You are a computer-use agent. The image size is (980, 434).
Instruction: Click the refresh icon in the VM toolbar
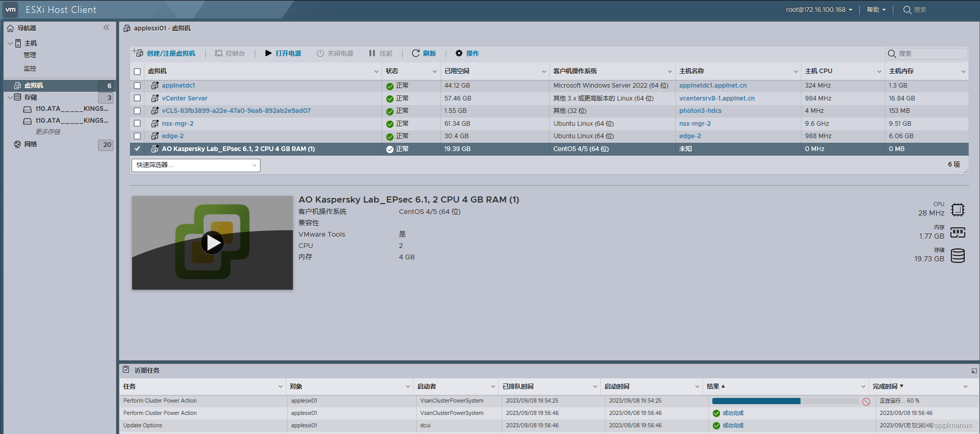click(416, 53)
